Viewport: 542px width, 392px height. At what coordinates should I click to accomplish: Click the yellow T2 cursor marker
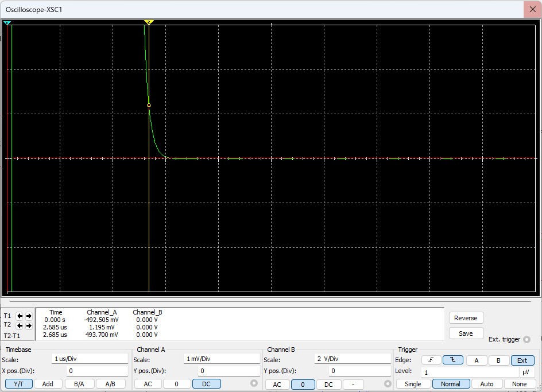click(x=149, y=22)
